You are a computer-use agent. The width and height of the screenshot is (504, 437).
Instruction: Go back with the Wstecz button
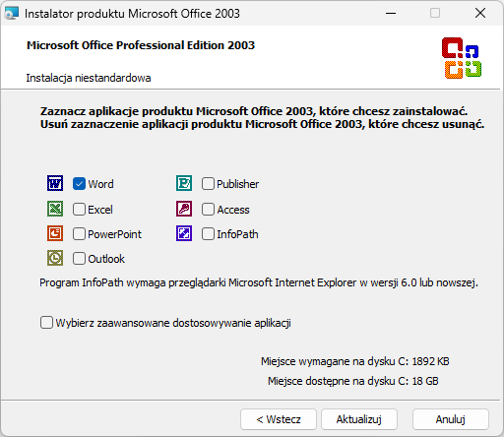pos(279,419)
